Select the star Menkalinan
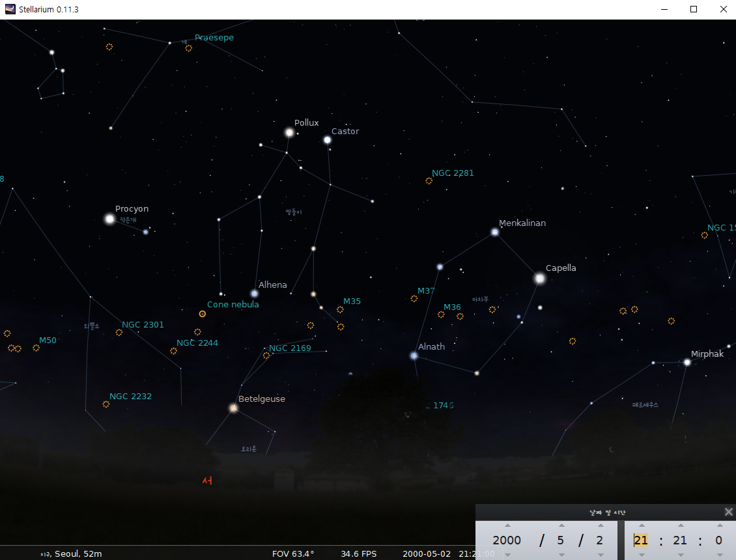Image resolution: width=736 pixels, height=560 pixels. (495, 232)
